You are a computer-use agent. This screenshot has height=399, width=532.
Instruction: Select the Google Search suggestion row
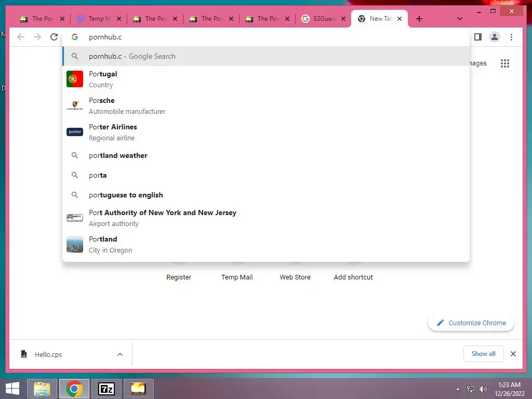tap(266, 56)
